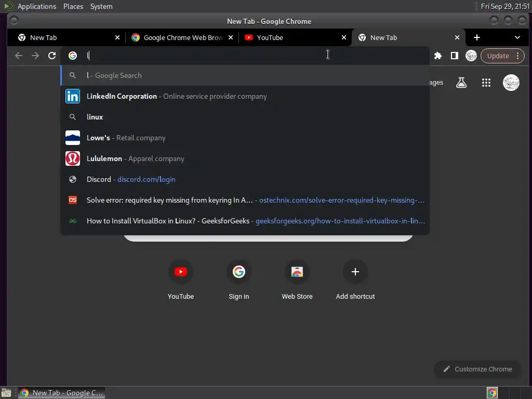Close the YouTube tab
Viewport: 532px width, 399px height.
click(x=344, y=37)
